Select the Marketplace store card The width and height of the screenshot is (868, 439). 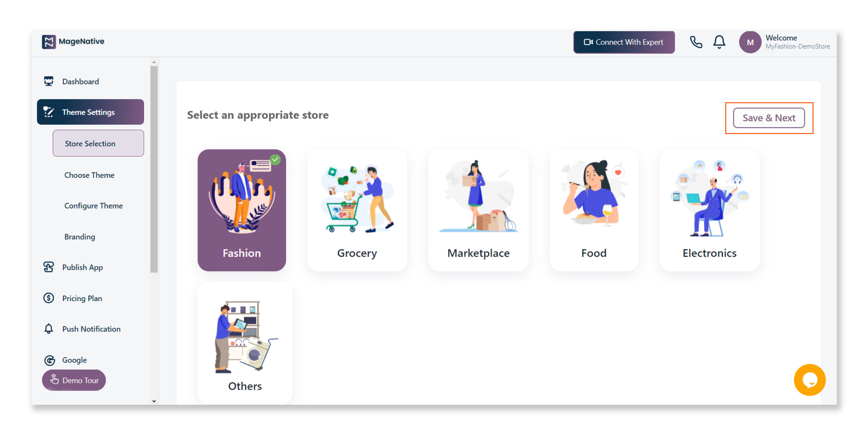(478, 210)
